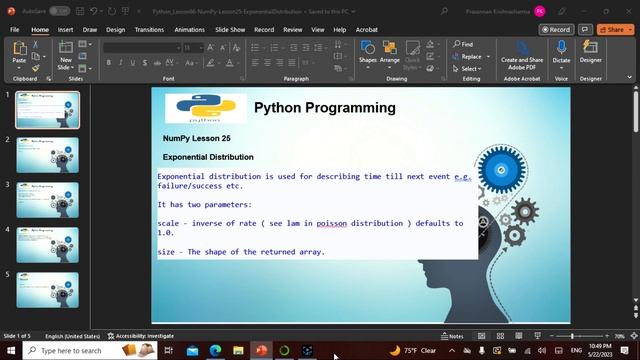Viewport: 640px width, 360px height.
Task: Open the font size dropdown
Action: coord(201,48)
